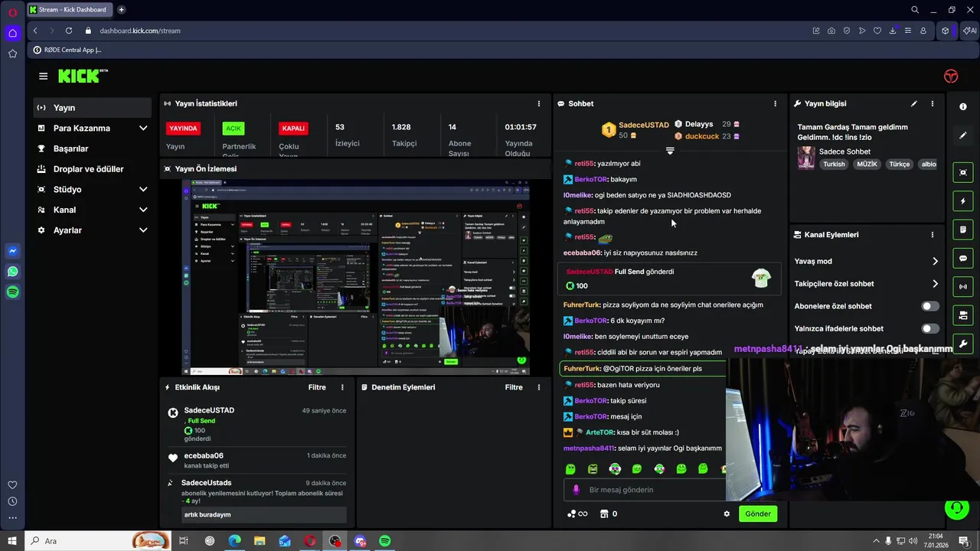Click the Kick logo

pos(83,76)
